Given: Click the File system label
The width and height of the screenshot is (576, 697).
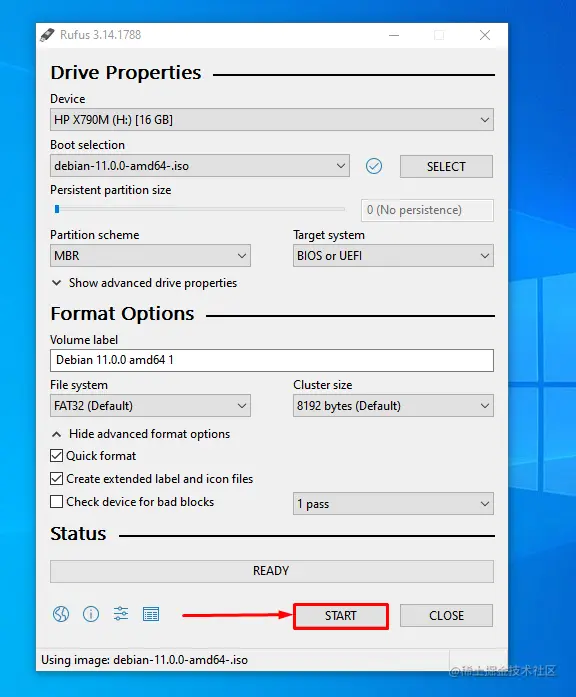Looking at the screenshot, I should coord(79,385).
